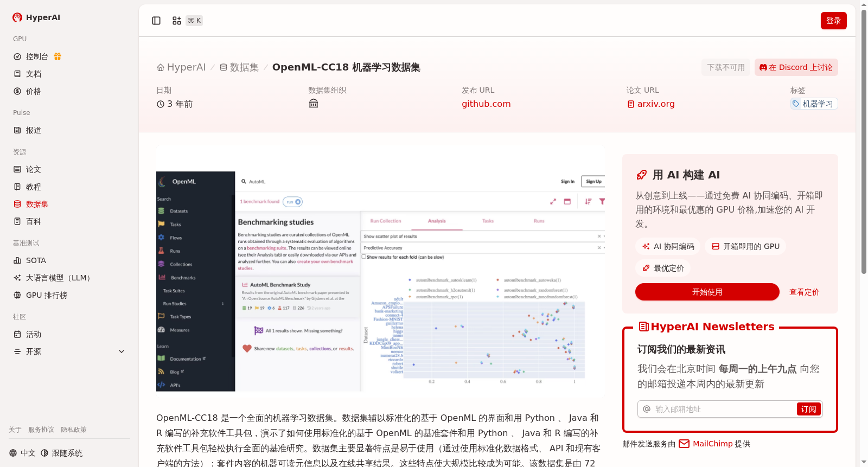Click the 登录 button

834,21
